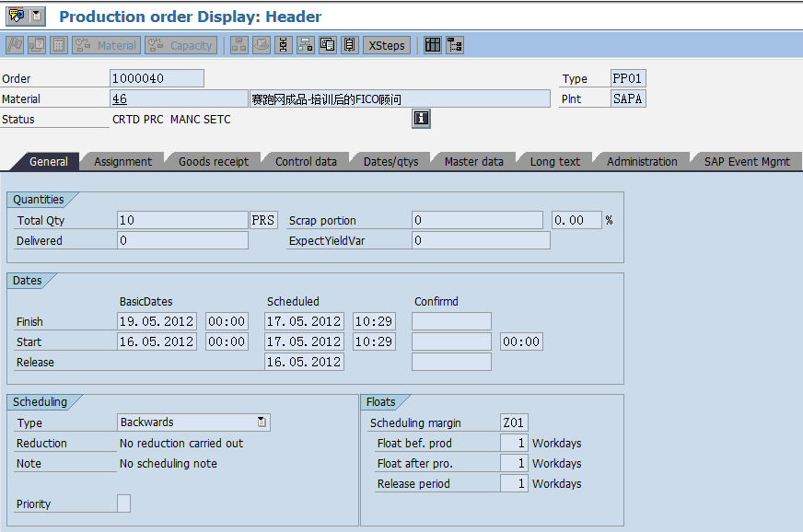Click the scheduled start date field
Screen dimensions: 803x532
click(304, 341)
